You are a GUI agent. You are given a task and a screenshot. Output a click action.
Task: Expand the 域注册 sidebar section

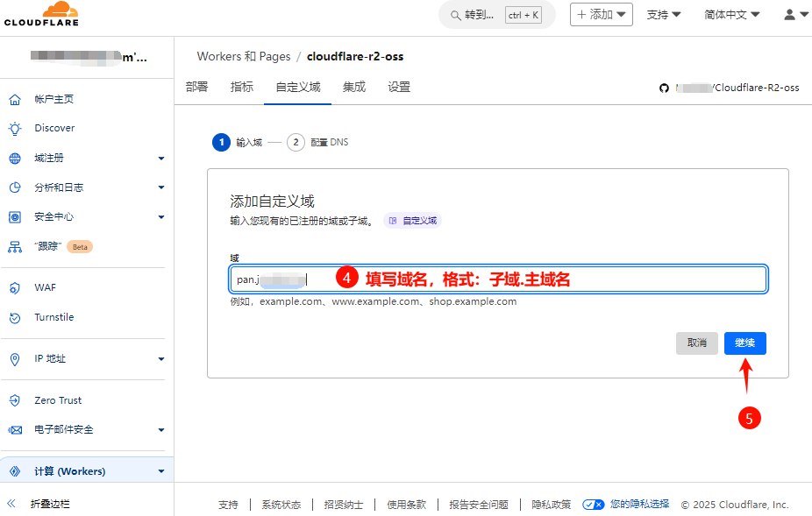[x=160, y=159]
